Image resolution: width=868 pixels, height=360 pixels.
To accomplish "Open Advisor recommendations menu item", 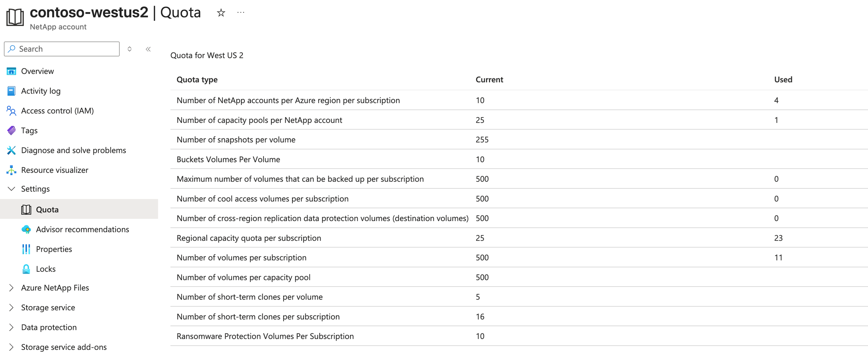I will point(82,229).
